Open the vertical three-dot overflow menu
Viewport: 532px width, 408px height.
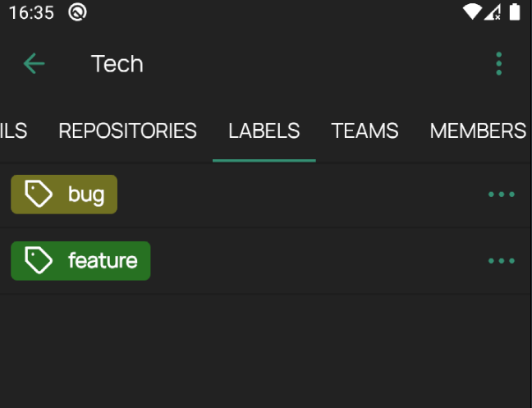[499, 63]
